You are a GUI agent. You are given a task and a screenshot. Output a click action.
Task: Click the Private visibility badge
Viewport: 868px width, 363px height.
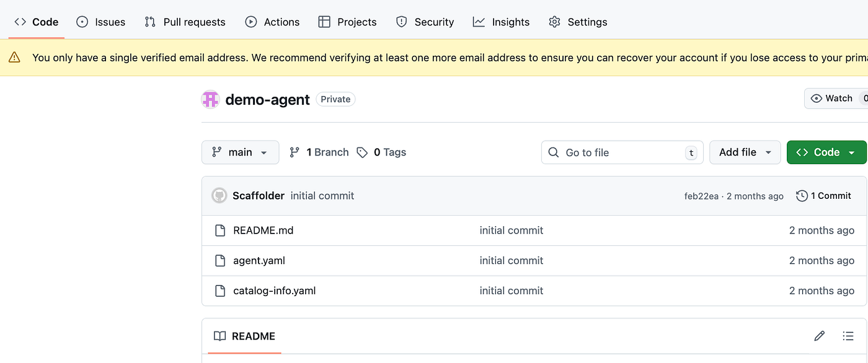point(335,99)
